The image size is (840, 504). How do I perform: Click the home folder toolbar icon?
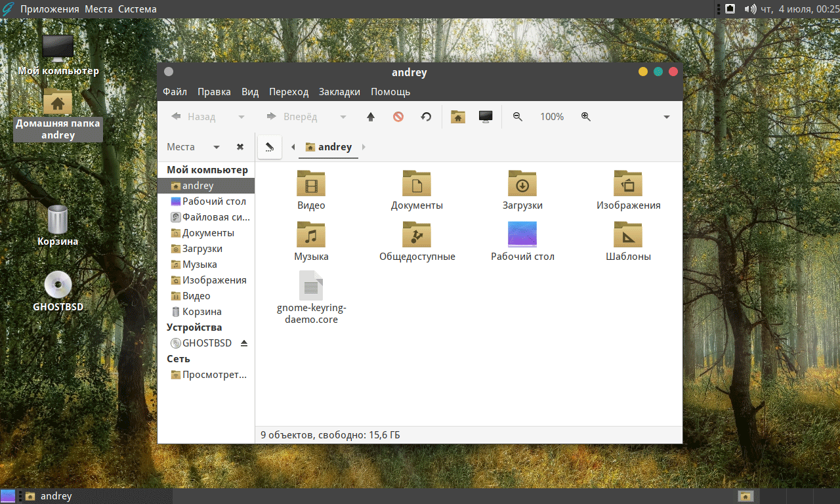pos(458,117)
